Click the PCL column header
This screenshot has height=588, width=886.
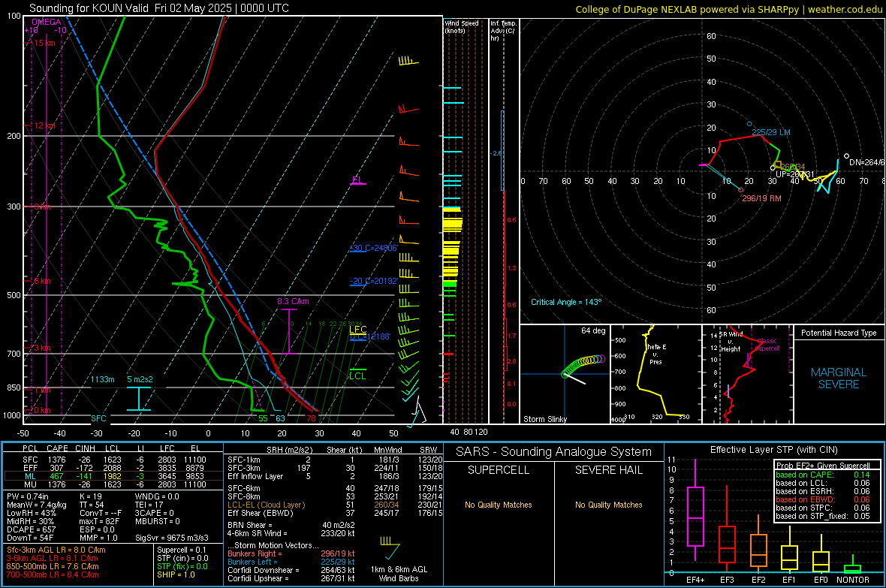coord(30,448)
